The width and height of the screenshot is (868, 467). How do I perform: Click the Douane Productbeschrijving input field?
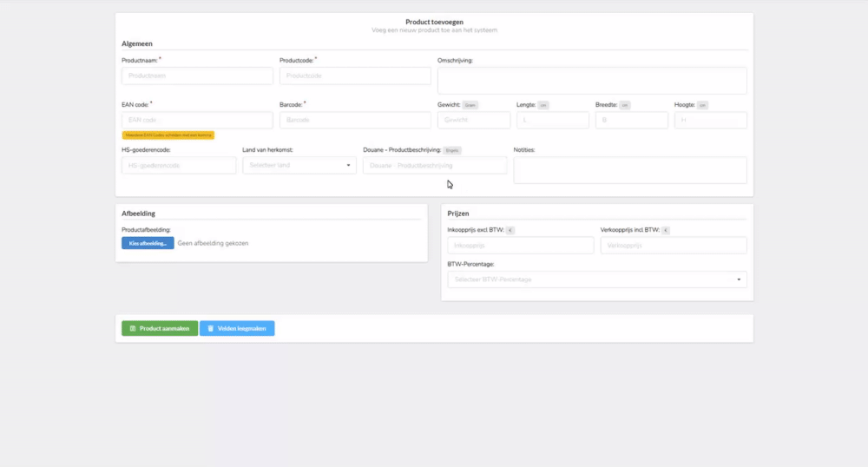click(x=435, y=166)
